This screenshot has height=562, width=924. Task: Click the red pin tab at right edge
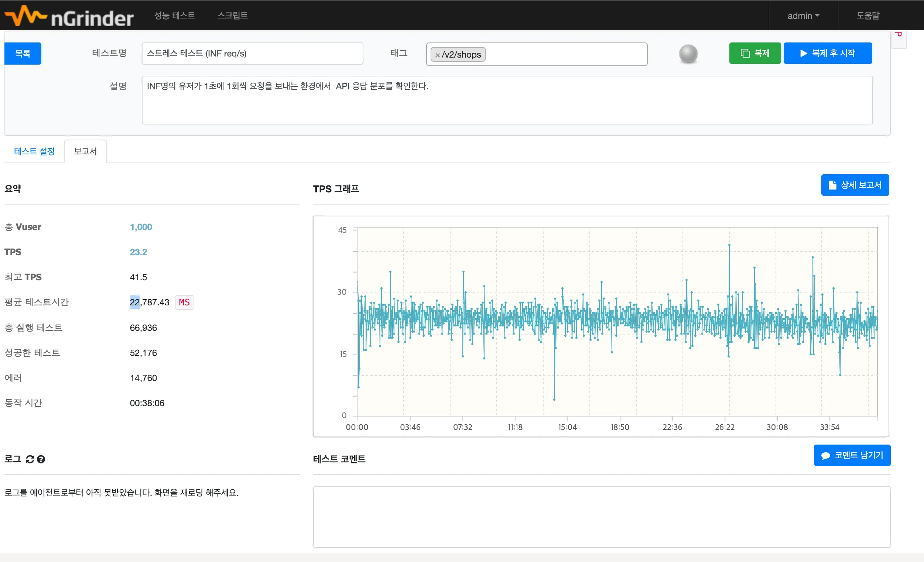pos(899,38)
